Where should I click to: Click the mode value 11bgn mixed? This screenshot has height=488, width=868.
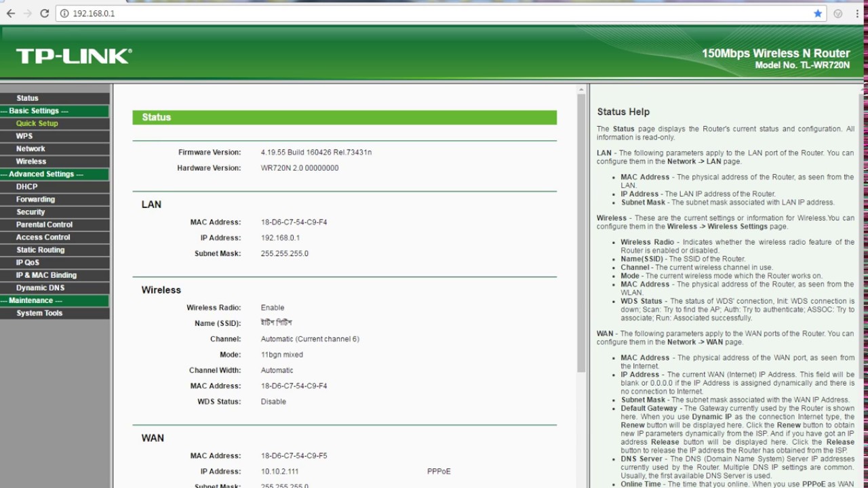click(x=281, y=354)
